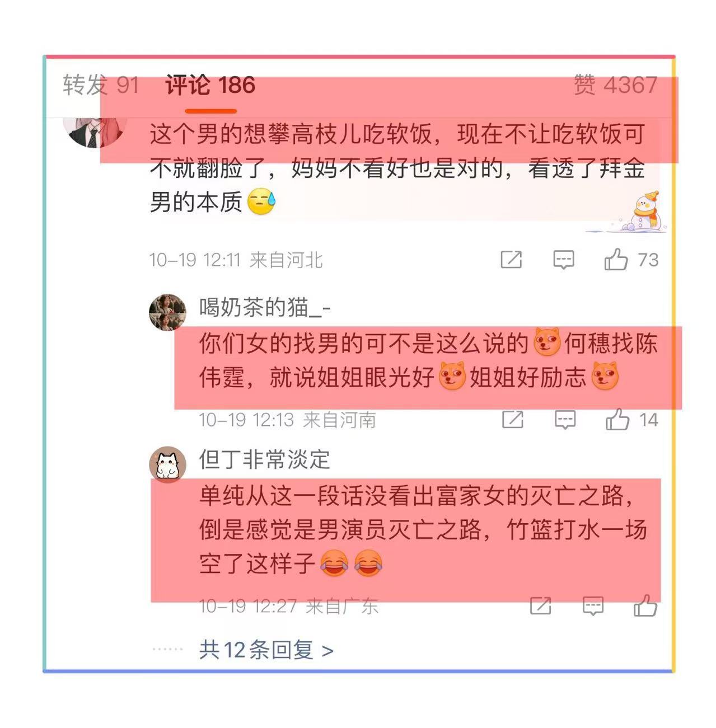
Task: Reply to the 来自河南 comment
Action: coord(565,419)
